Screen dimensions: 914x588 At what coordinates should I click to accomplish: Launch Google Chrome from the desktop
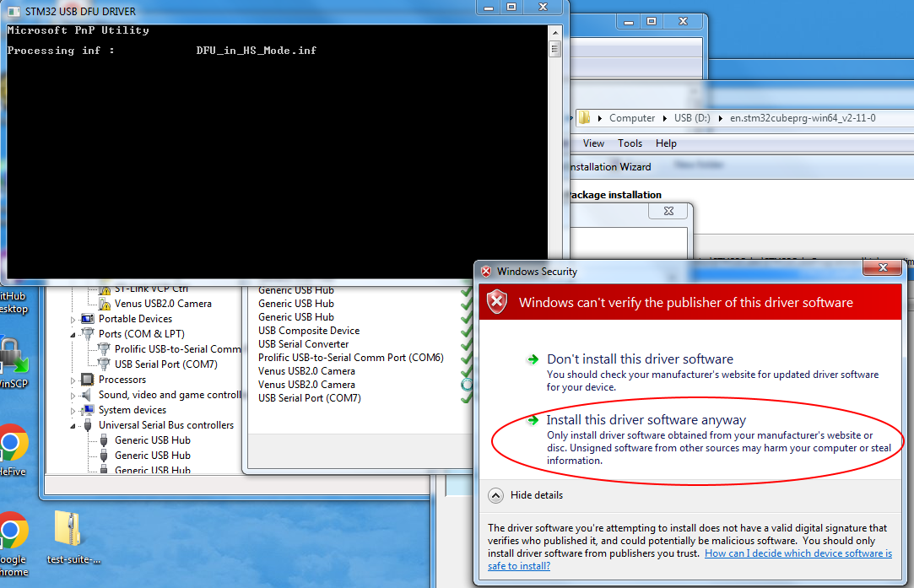(x=10, y=531)
